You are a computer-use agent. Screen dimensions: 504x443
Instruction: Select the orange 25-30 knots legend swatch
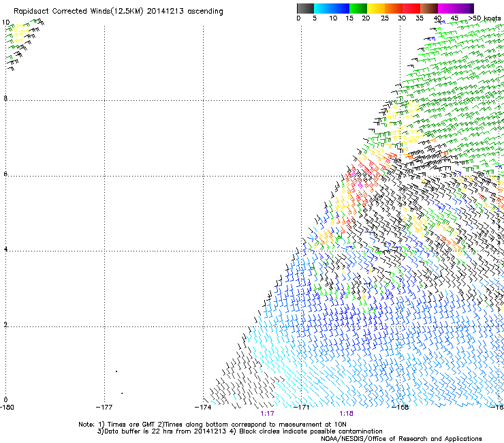394,8
